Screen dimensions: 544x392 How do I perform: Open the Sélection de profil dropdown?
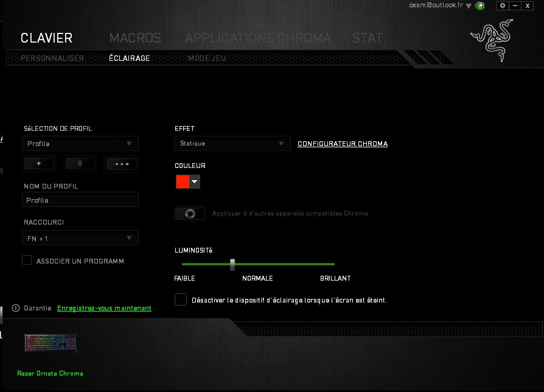80,143
